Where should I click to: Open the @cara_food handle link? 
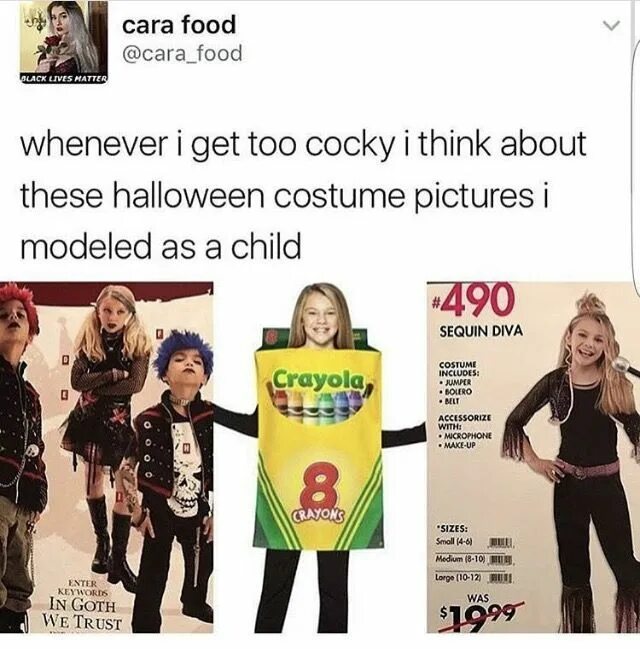(x=182, y=54)
